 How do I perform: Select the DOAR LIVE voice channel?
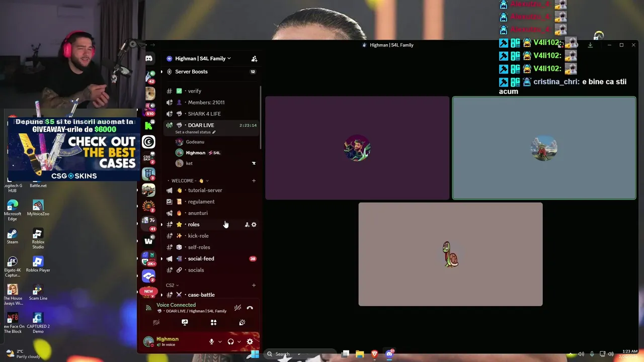click(211, 125)
